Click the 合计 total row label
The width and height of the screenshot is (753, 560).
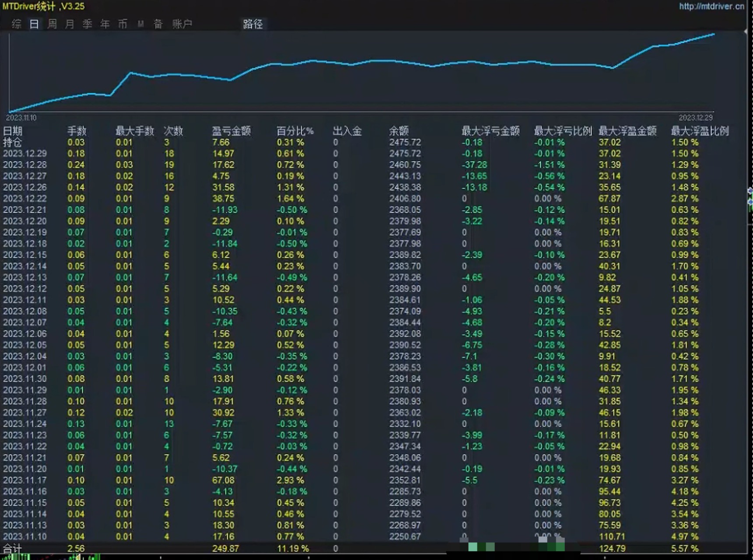[x=12, y=549]
